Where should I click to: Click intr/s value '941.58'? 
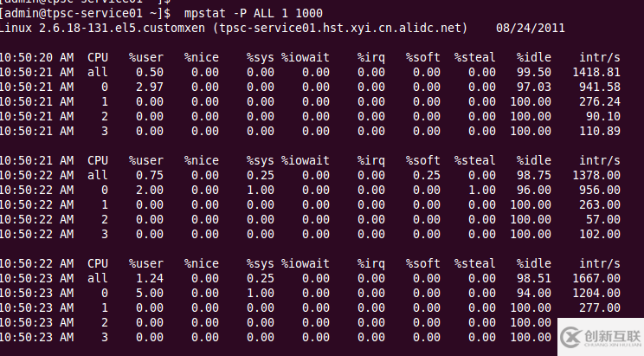click(600, 87)
